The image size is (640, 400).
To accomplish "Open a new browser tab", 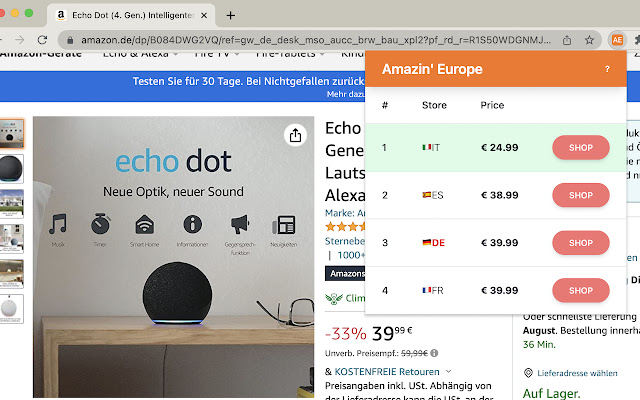I will click(x=231, y=15).
